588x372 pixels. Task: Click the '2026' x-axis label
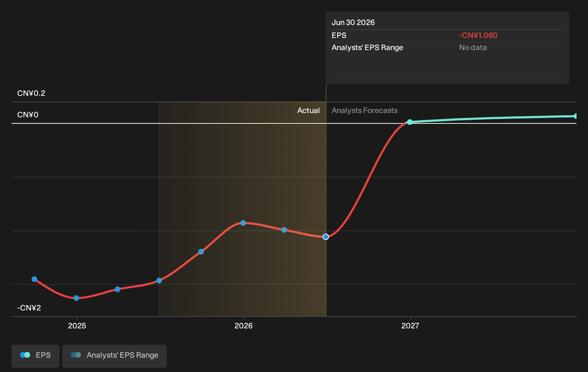tap(244, 326)
